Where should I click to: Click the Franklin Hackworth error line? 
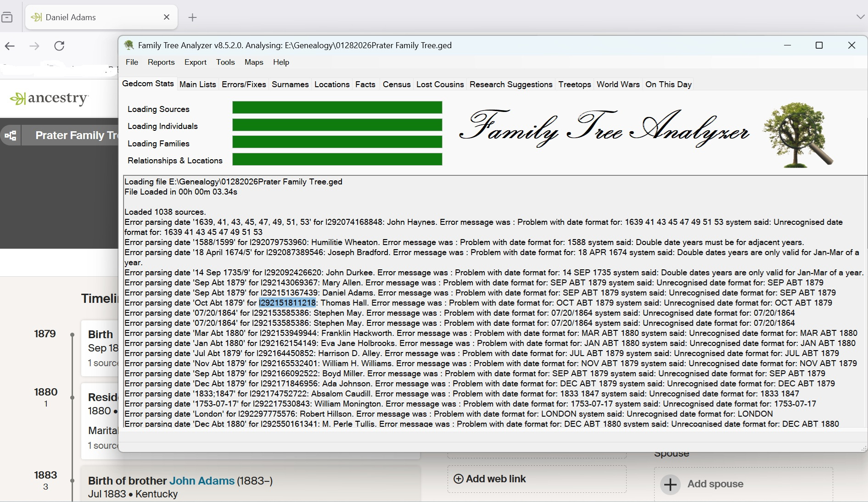pyautogui.click(x=491, y=333)
